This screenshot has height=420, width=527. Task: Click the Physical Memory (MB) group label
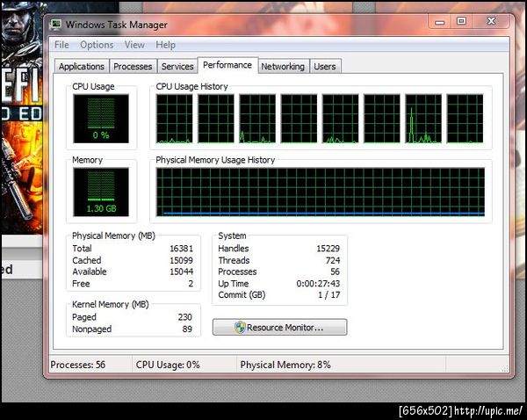pyautogui.click(x=113, y=235)
